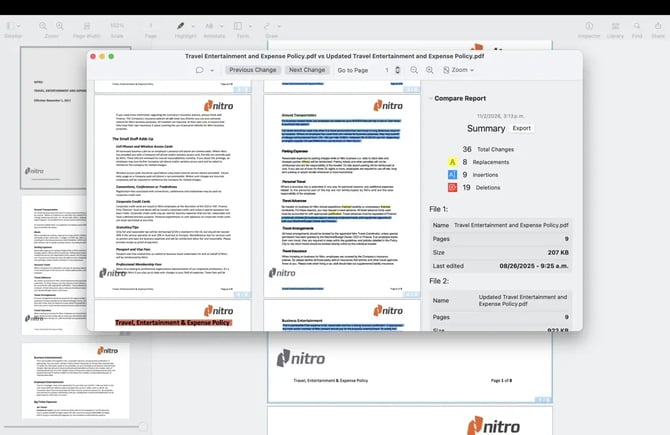Click the File 1 name value
This screenshot has height=435, width=670.
pos(511,225)
